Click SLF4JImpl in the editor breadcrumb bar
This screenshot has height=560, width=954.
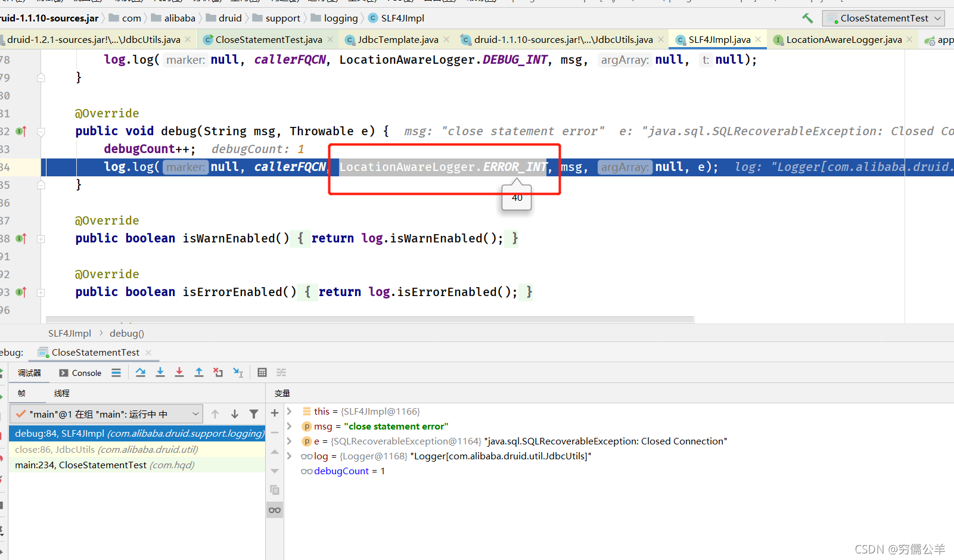[x=70, y=334]
